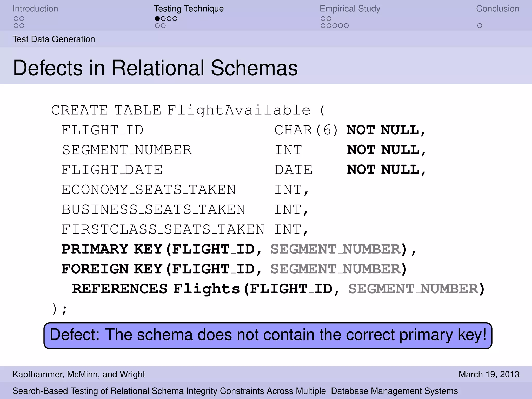Click the Defect callout box
This screenshot has width=532, height=399.
click(x=268, y=336)
